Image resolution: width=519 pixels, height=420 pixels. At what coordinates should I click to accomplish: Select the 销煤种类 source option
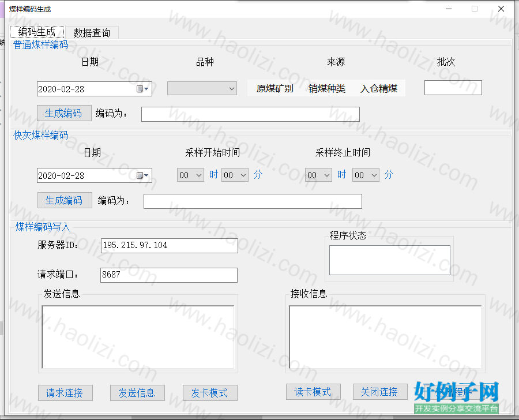pos(327,88)
